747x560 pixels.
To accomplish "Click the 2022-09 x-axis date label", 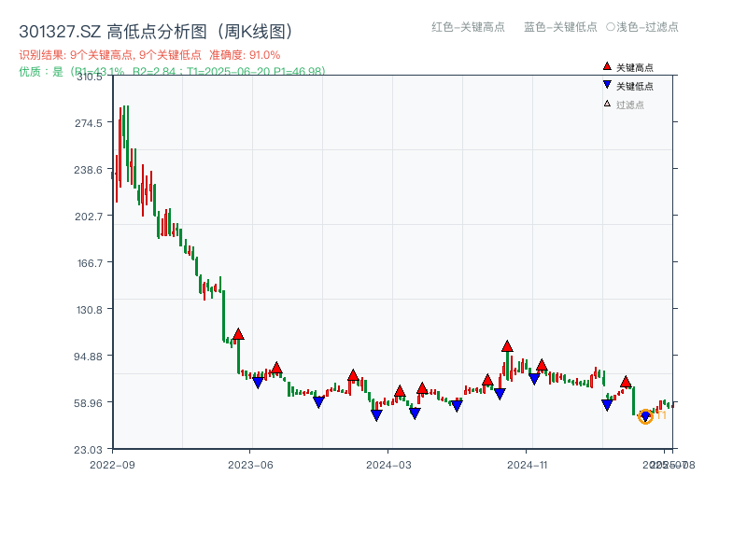I will (x=112, y=465).
